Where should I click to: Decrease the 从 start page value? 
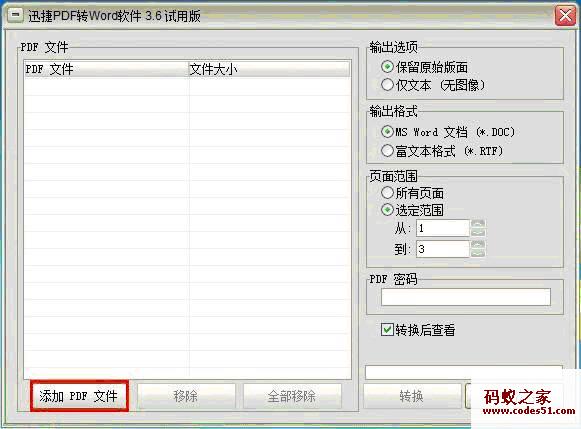478,232
